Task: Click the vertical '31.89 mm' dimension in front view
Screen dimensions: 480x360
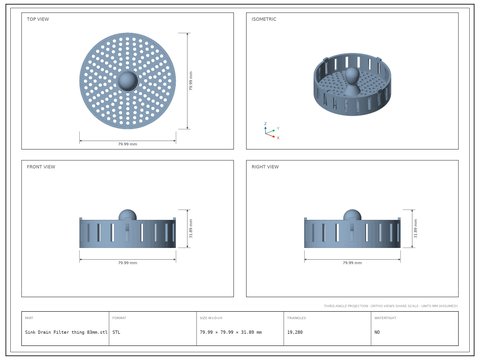Action: point(191,229)
